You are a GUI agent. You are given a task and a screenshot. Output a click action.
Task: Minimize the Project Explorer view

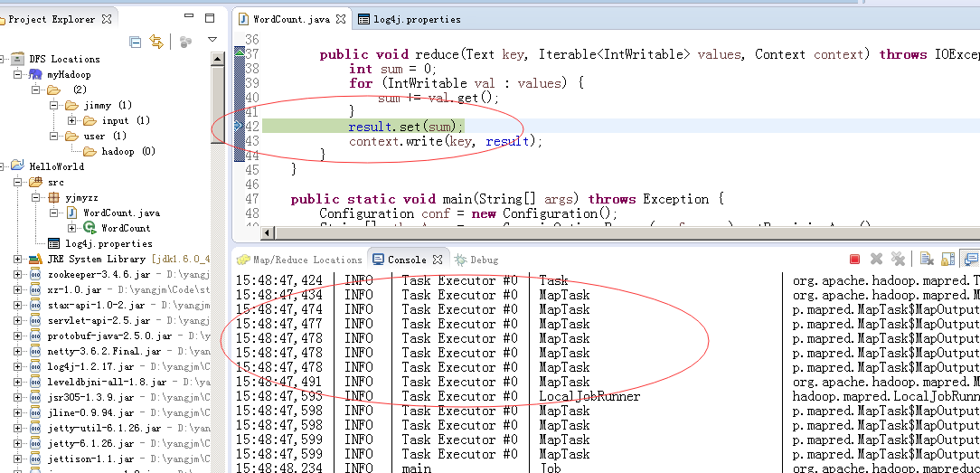coord(191,17)
